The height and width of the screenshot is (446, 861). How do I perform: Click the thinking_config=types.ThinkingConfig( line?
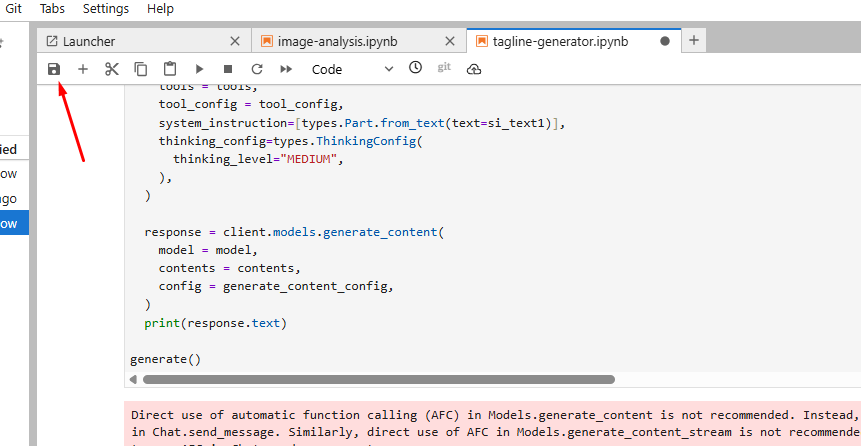[292, 141]
